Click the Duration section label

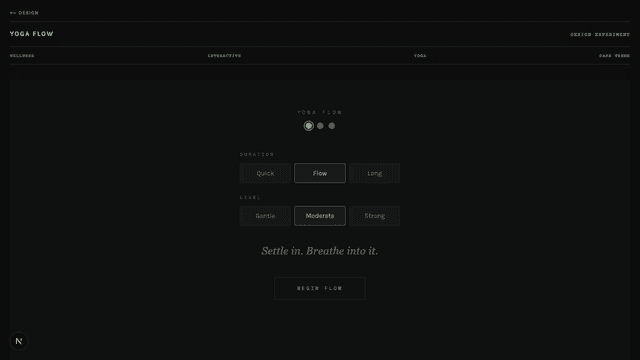[x=257, y=154]
